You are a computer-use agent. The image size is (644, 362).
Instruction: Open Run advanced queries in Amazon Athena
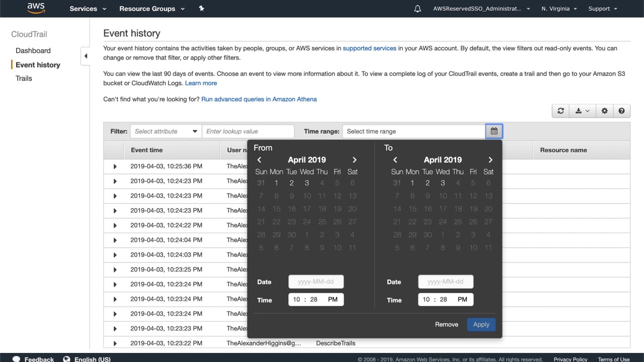click(x=259, y=99)
